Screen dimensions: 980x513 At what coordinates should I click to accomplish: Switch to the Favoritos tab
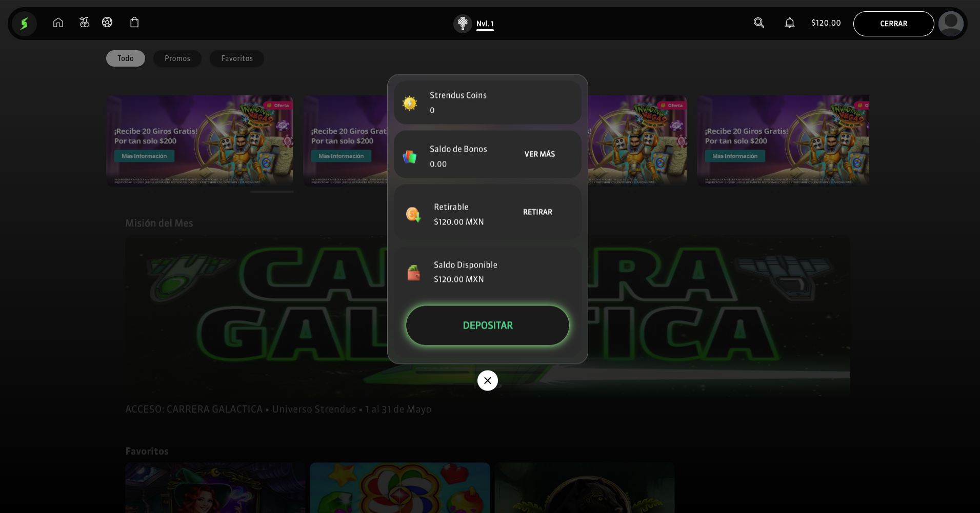(237, 58)
